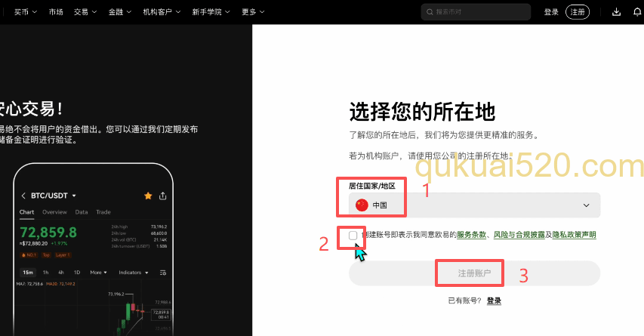Click the chevron arrow of the country selector
Screen dimensions: 644x336
(586, 205)
